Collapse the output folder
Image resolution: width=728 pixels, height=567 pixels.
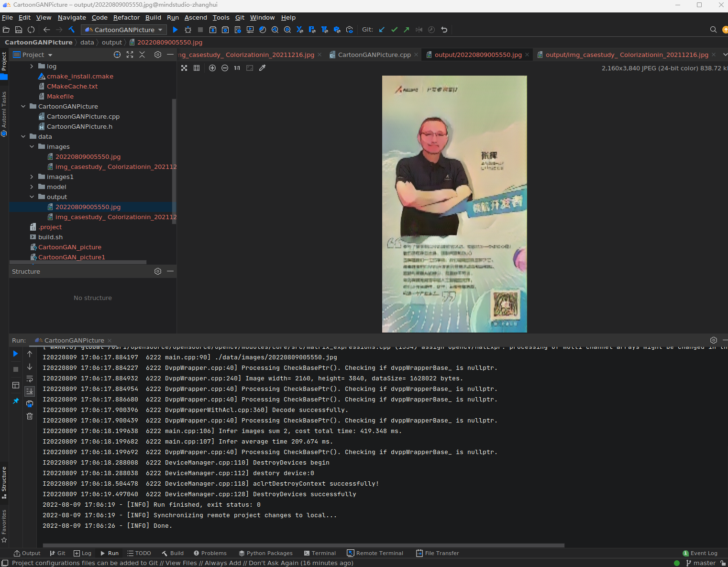tap(32, 197)
